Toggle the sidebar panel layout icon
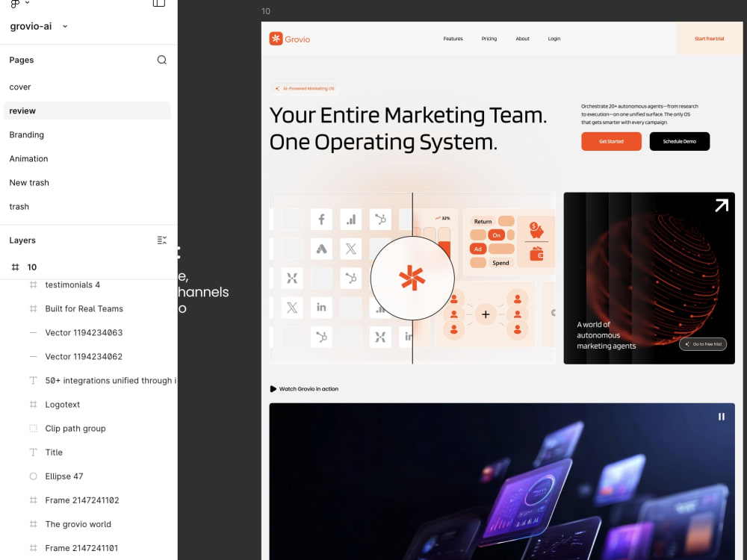This screenshot has height=560, width=747. click(x=158, y=3)
